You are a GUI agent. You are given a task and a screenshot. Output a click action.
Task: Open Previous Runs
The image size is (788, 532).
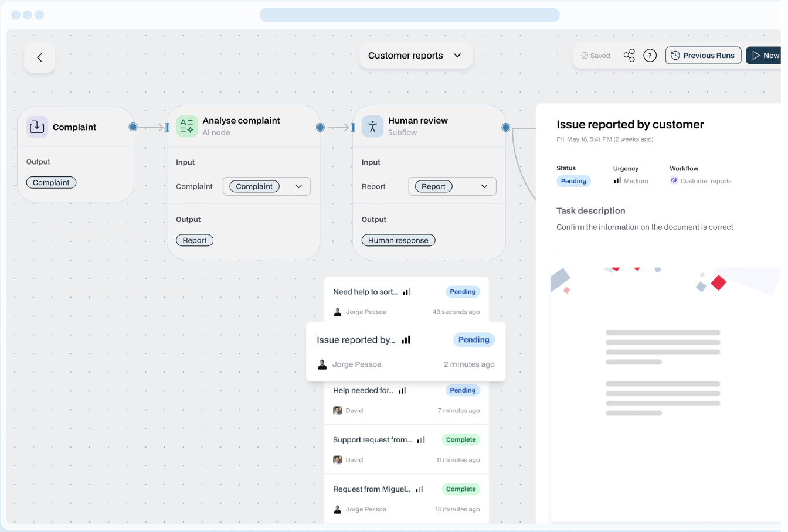pos(703,56)
